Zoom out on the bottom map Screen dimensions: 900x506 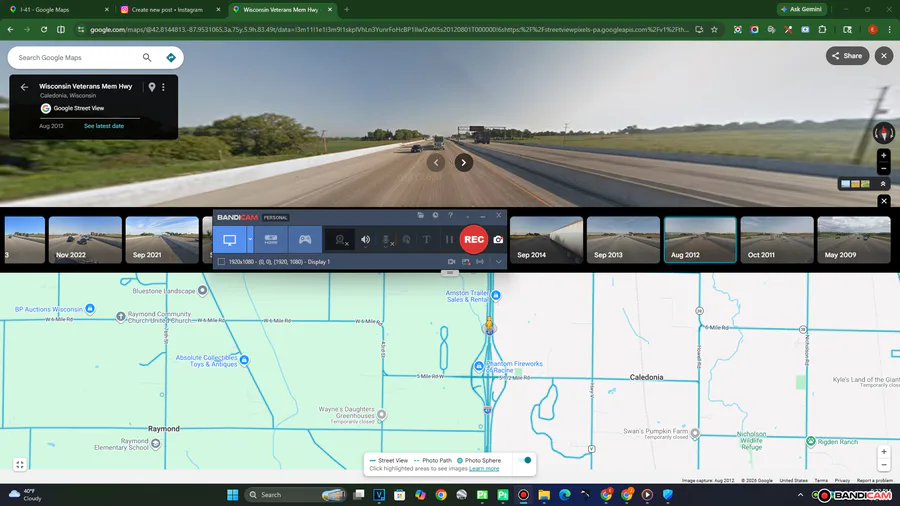pyautogui.click(x=884, y=465)
